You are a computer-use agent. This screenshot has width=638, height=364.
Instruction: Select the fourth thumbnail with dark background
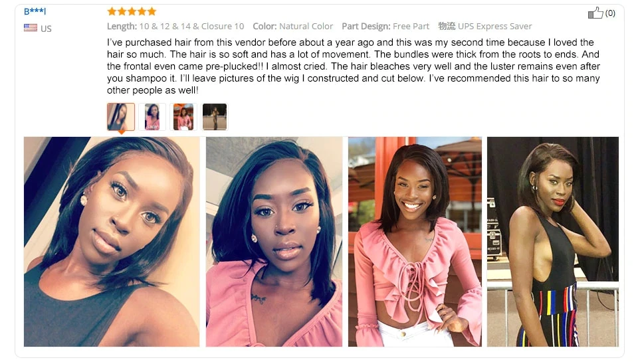coord(215,117)
